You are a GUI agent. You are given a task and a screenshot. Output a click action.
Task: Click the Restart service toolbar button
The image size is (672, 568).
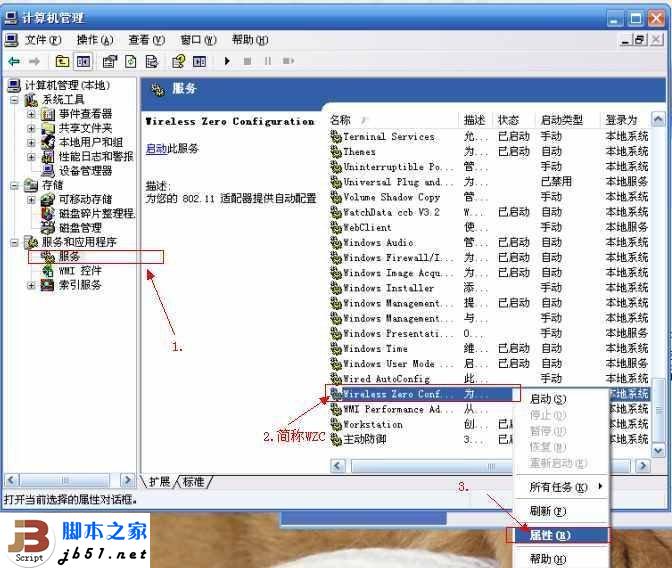coord(288,61)
